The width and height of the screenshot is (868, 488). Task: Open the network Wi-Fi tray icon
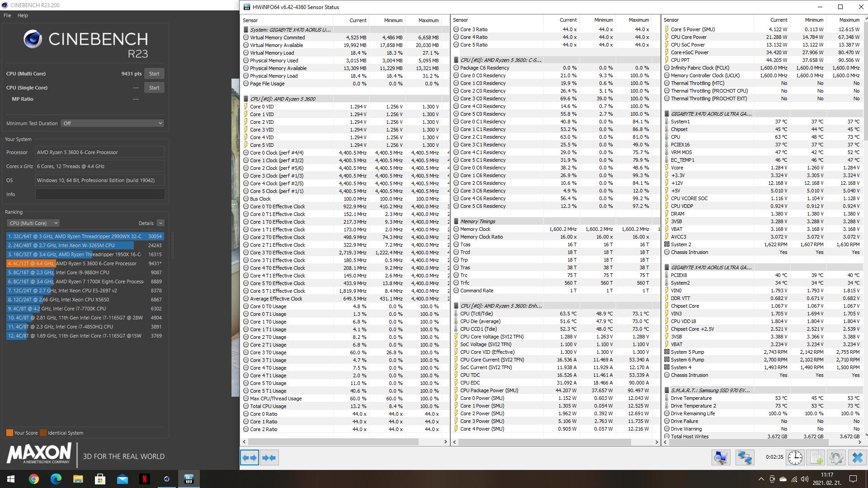point(794,479)
